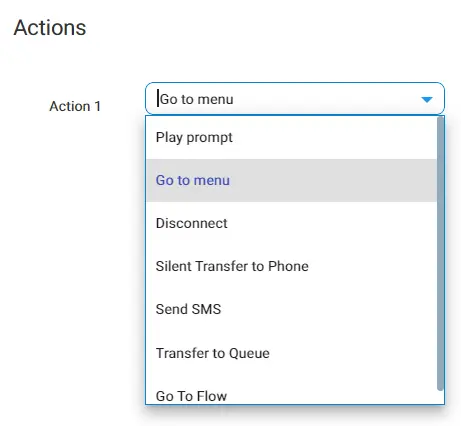Click inside the Action 1 combo box field
Viewport: 461px width, 426px height.
pyautogui.click(x=295, y=99)
